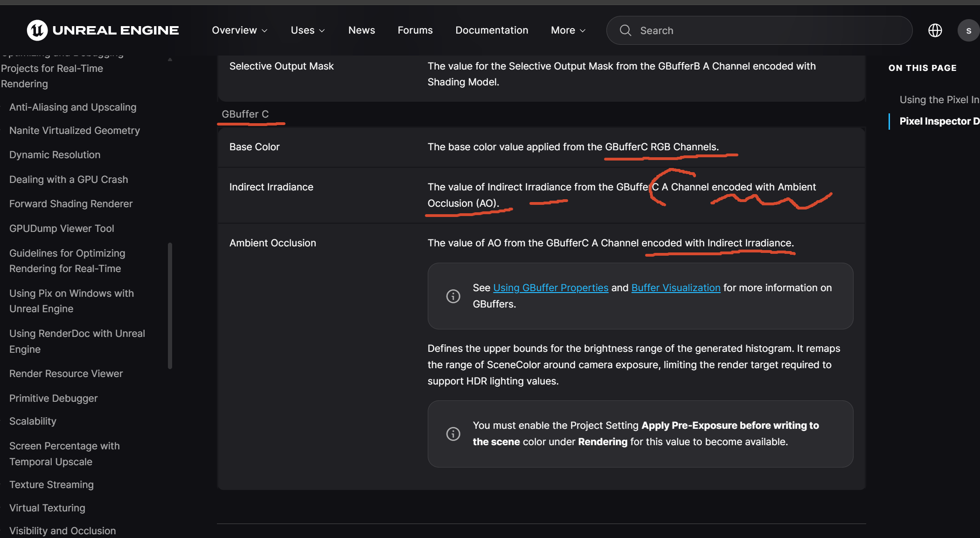Screen dimensions: 980x538
Task: Open the user profile avatar
Action: point(968,30)
